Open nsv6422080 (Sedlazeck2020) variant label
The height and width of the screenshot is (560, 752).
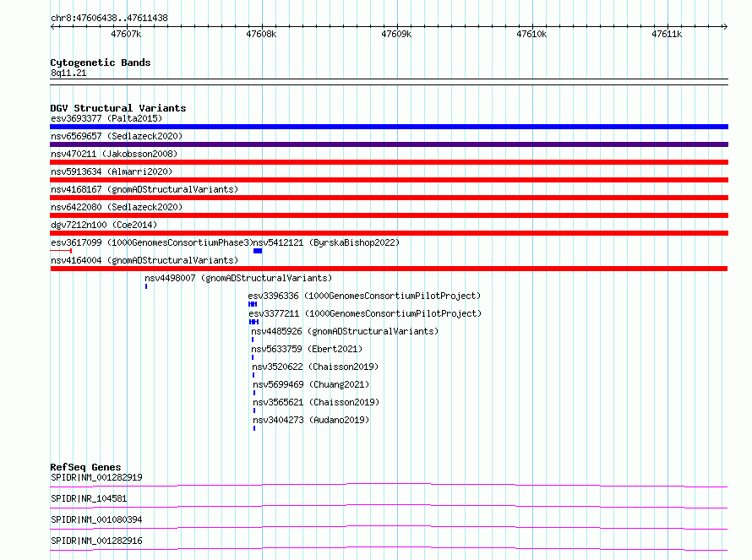coord(117,207)
